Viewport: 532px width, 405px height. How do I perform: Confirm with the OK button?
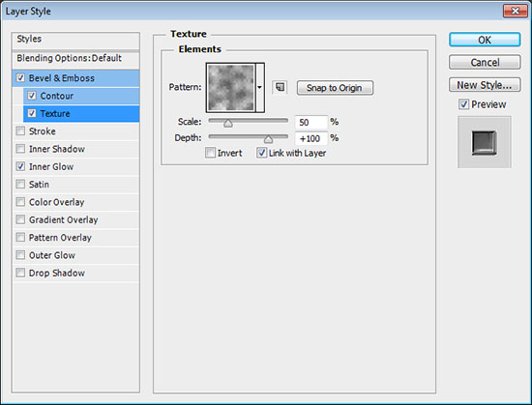(x=485, y=40)
